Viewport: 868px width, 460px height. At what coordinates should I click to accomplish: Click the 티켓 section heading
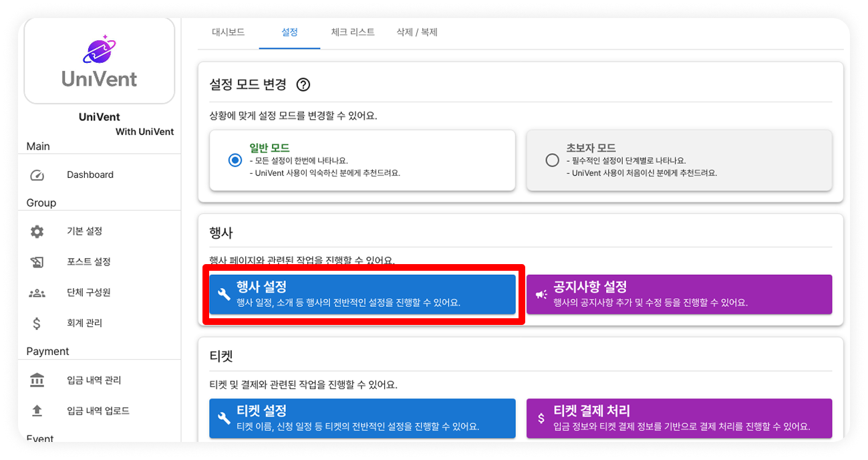tap(221, 356)
